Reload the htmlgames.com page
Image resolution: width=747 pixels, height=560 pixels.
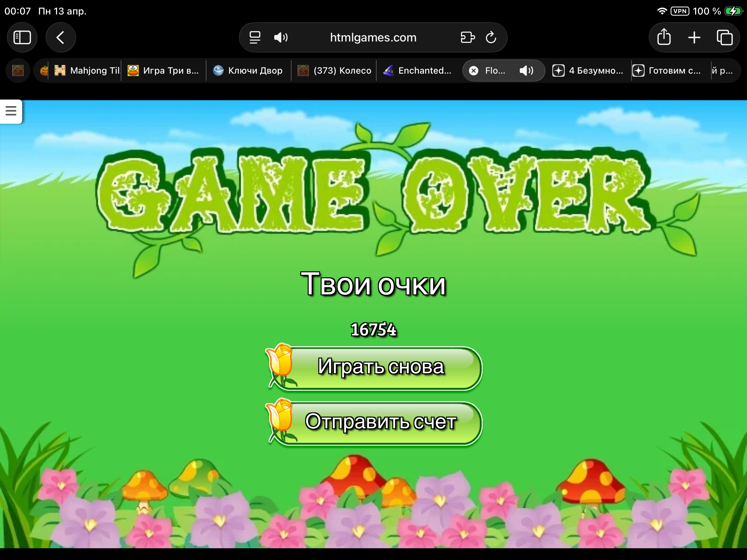(x=491, y=37)
